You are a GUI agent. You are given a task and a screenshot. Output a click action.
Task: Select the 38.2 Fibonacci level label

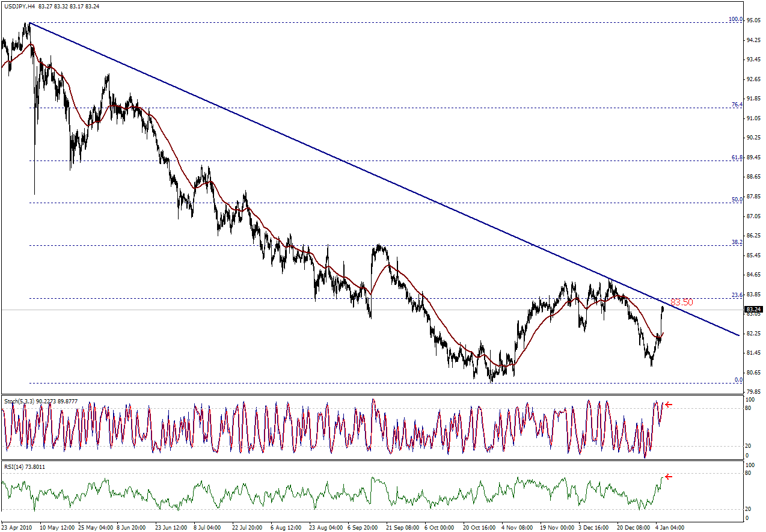(x=737, y=242)
